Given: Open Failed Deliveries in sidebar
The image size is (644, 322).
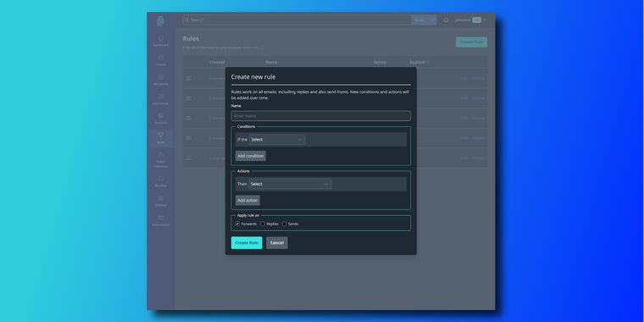Looking at the screenshot, I should [x=161, y=160].
